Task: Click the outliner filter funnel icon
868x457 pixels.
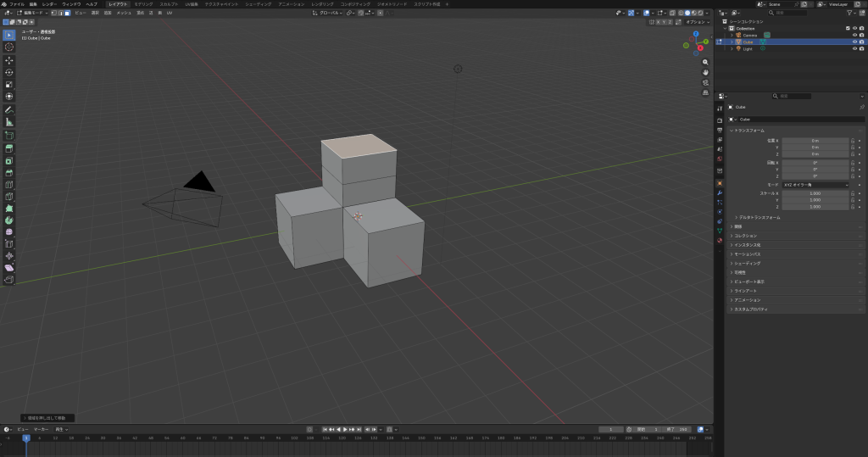Action: [849, 13]
